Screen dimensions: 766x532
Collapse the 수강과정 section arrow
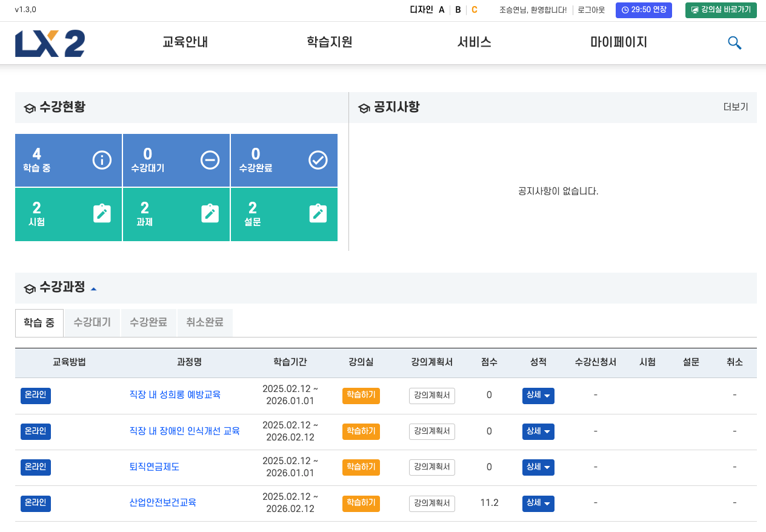click(93, 289)
